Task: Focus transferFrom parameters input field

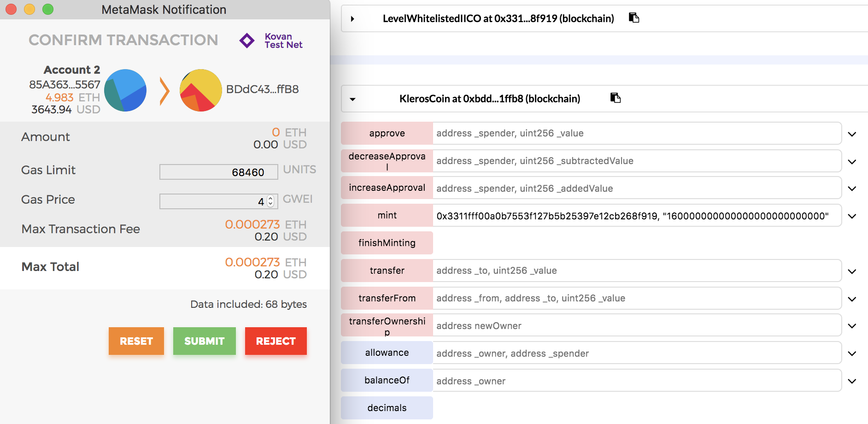Action: pos(637,298)
